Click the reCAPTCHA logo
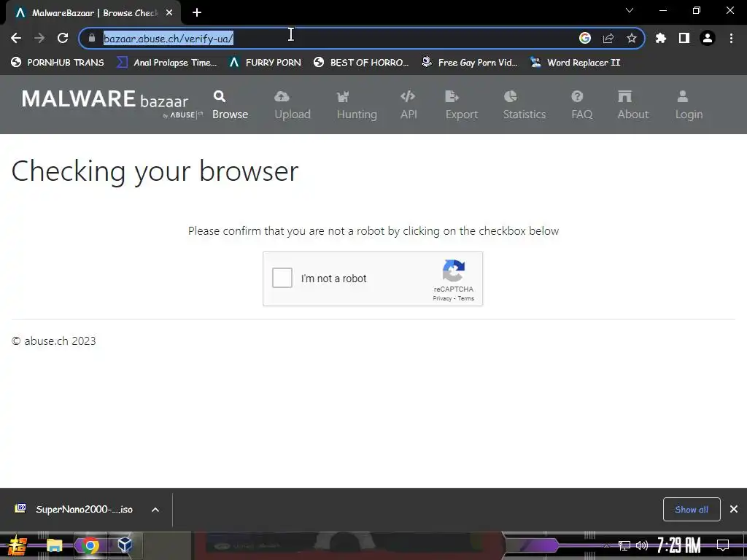The height and width of the screenshot is (560, 747). 454,271
